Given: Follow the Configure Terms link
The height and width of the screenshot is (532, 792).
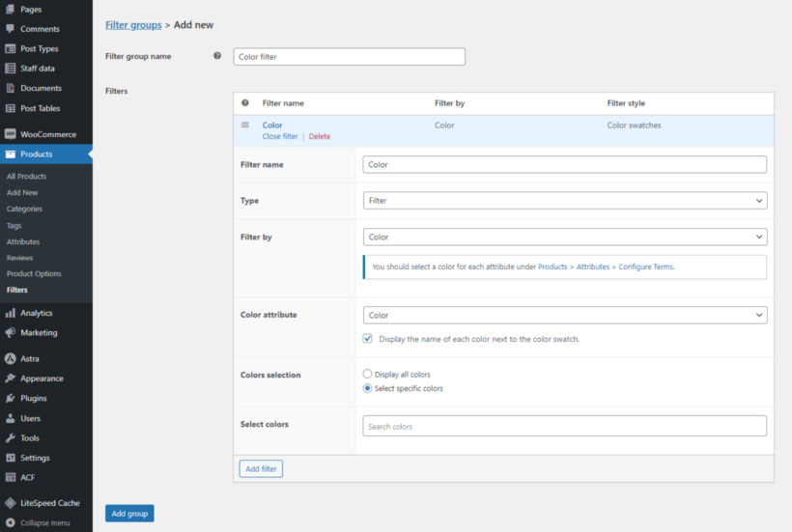Looking at the screenshot, I should [x=646, y=266].
